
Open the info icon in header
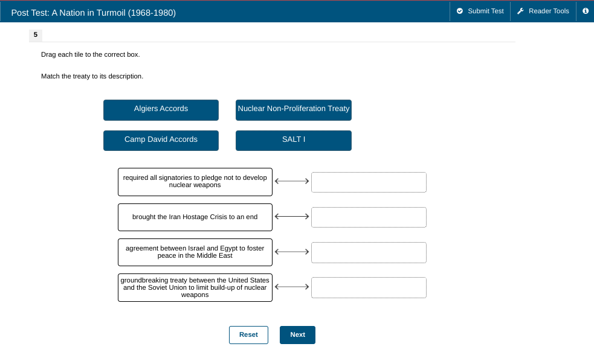click(585, 11)
